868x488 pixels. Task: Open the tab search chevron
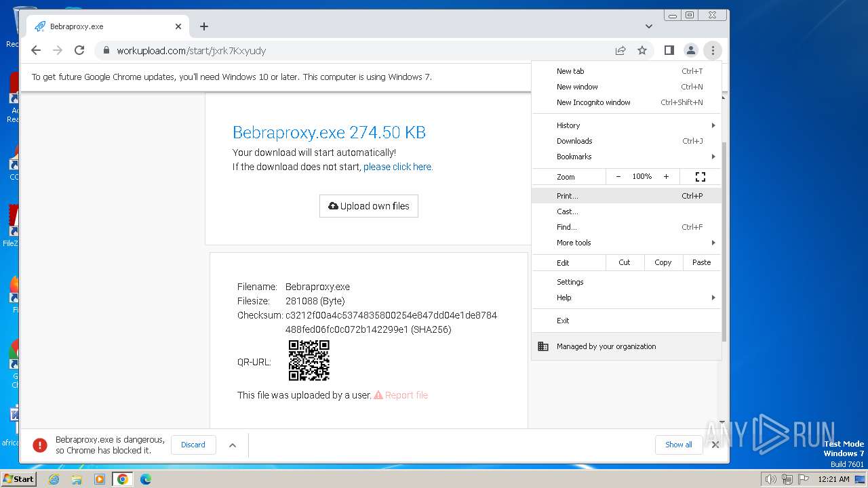pyautogui.click(x=649, y=26)
